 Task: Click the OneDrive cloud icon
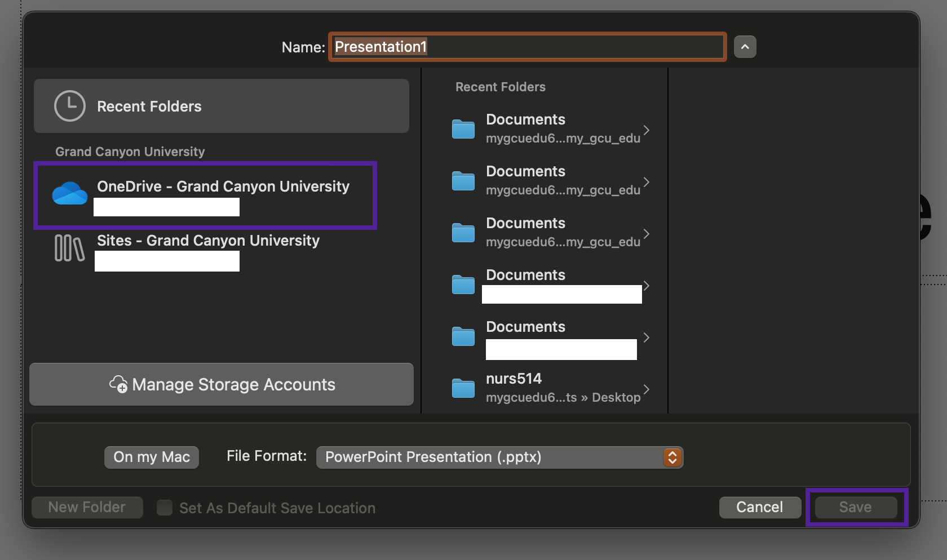(69, 193)
